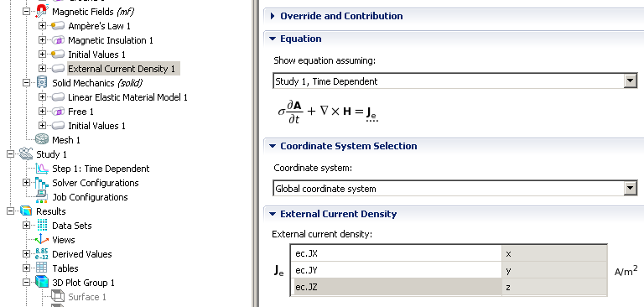Click the Magnetic Fields magnet icon
Screen dimensions: 644x307
[x=41, y=12]
